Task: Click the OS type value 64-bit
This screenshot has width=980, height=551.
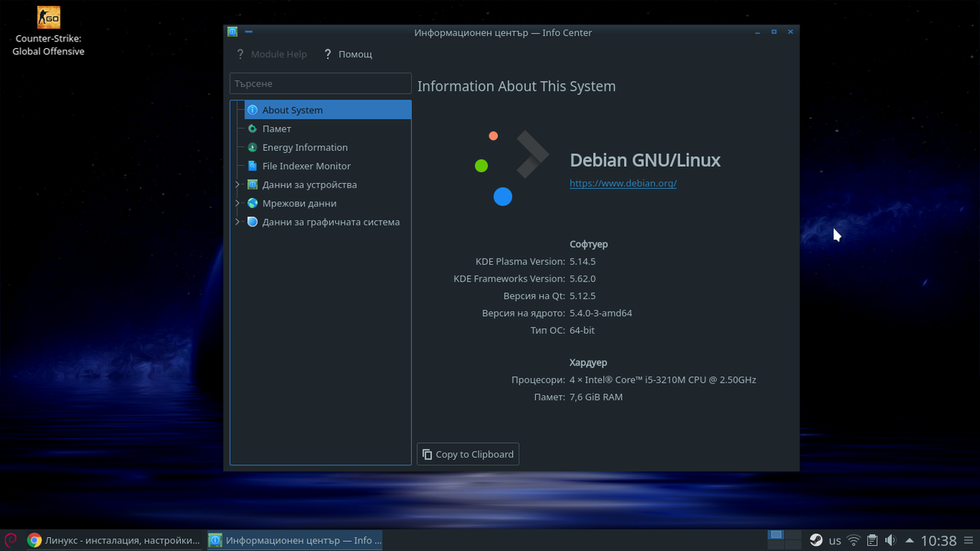Action: (582, 331)
